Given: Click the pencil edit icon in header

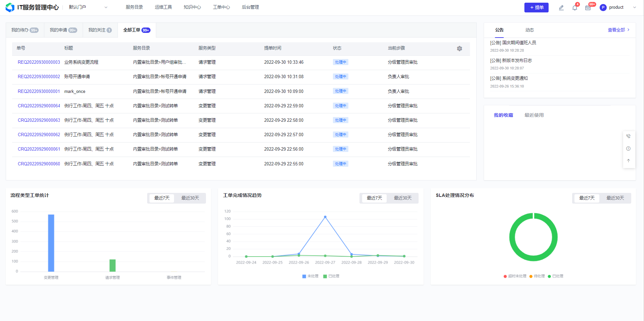Looking at the screenshot, I should (561, 8).
